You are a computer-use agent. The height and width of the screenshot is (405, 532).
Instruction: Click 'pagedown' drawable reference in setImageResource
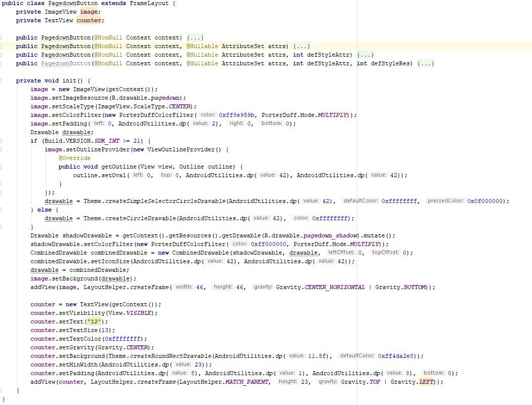point(165,98)
